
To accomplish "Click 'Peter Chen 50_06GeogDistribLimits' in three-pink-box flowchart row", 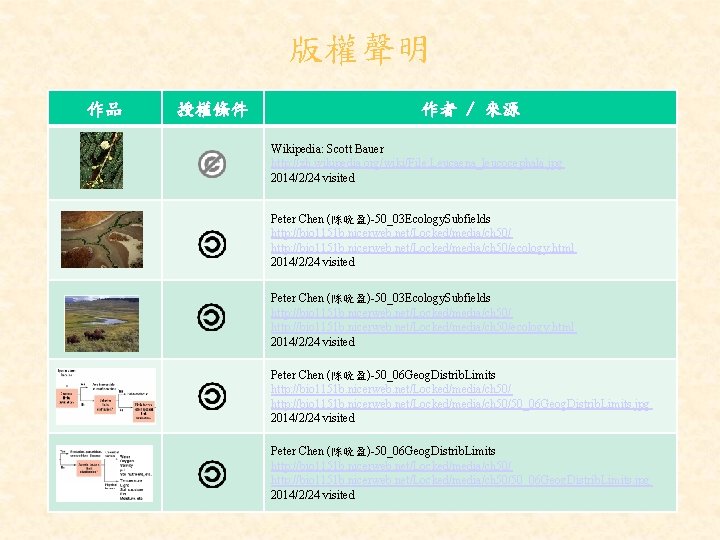I will [x=383, y=375].
